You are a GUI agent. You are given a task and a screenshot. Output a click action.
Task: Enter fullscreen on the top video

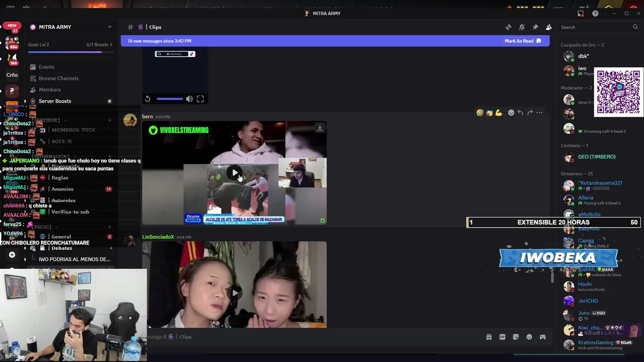coord(200,99)
